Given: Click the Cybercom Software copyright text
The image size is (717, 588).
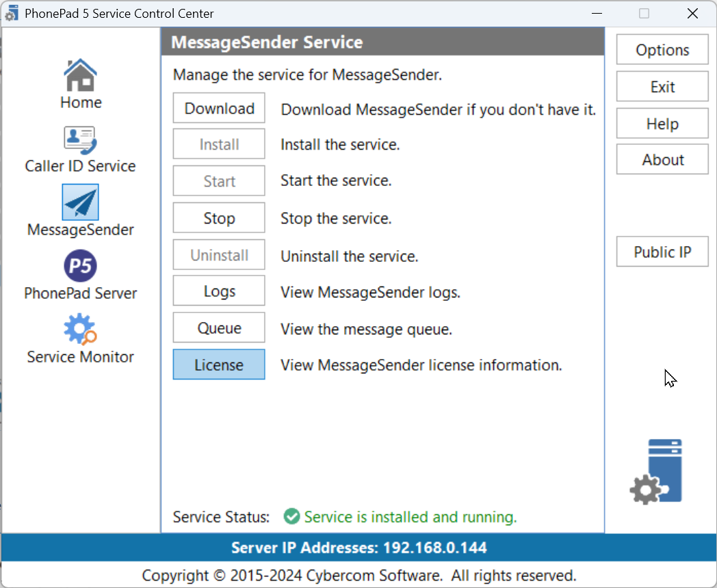Looking at the screenshot, I should pyautogui.click(x=359, y=575).
